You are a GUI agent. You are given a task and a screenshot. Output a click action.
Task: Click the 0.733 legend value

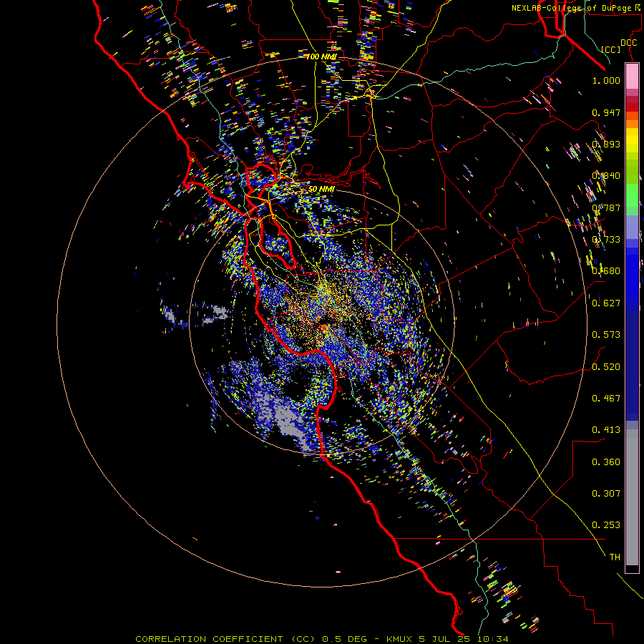click(606, 240)
